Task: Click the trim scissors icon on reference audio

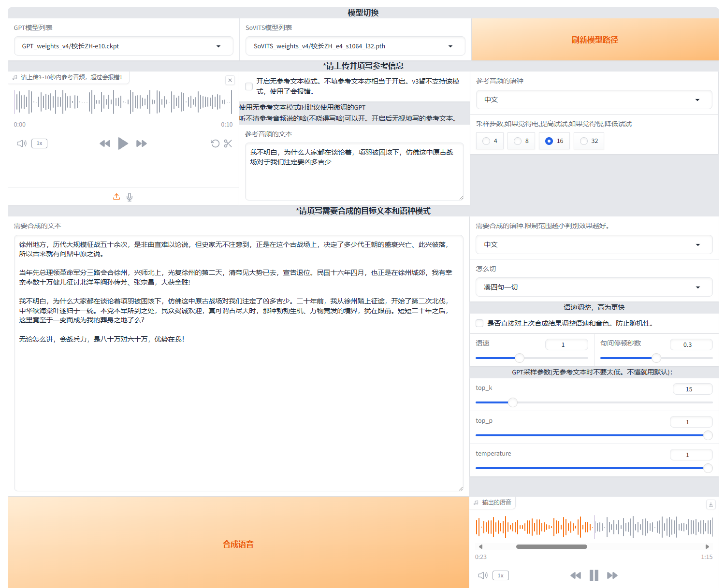Action: tap(228, 143)
